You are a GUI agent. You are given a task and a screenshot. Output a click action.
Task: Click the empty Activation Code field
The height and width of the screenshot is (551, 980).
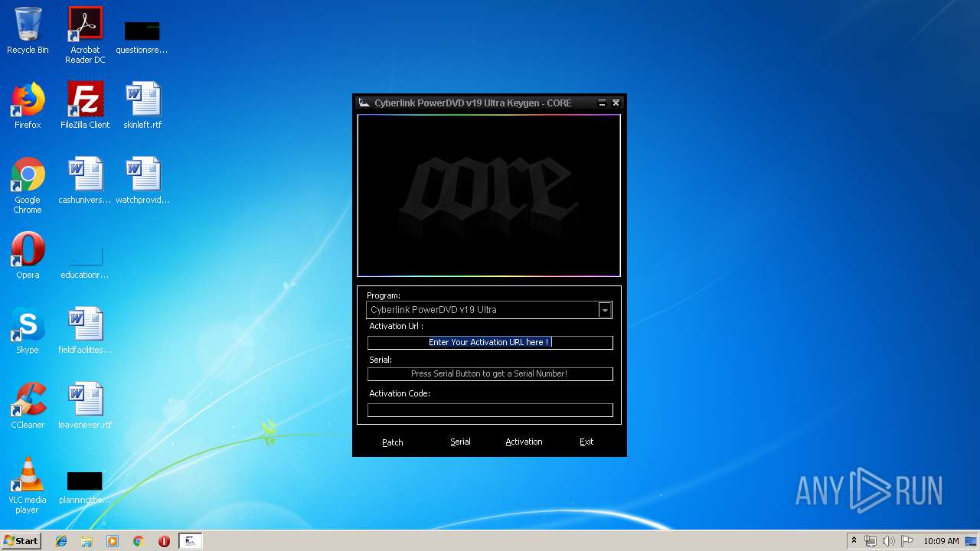[490, 410]
